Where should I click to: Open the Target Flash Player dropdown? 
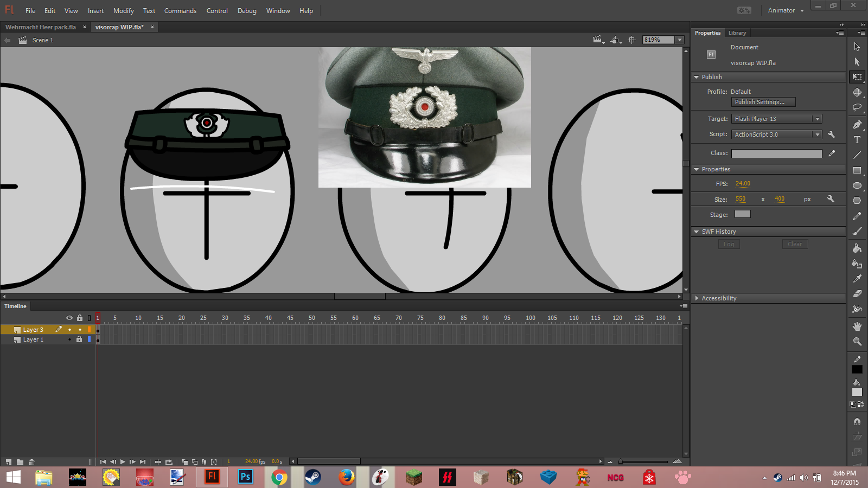[818, 119]
